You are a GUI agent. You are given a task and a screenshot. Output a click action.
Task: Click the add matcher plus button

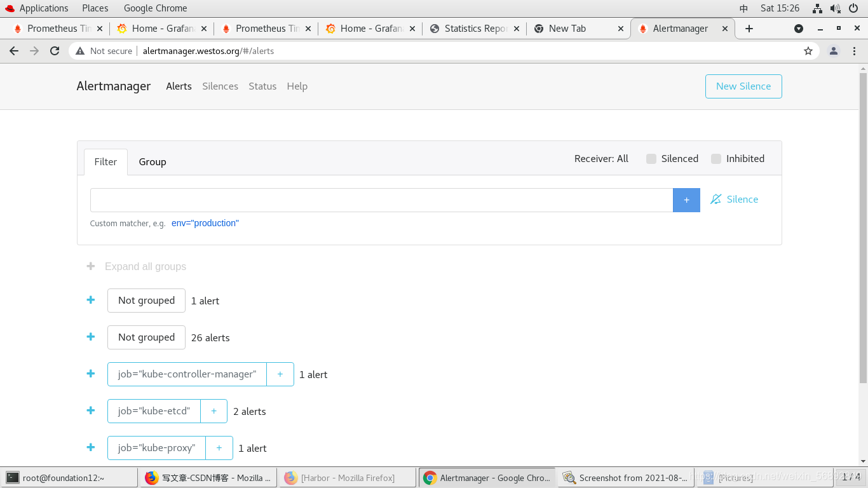(686, 200)
